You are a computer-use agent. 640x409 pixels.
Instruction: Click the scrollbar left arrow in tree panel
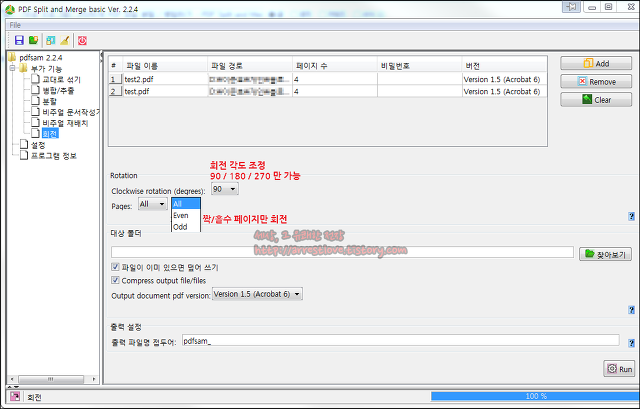(x=12, y=379)
